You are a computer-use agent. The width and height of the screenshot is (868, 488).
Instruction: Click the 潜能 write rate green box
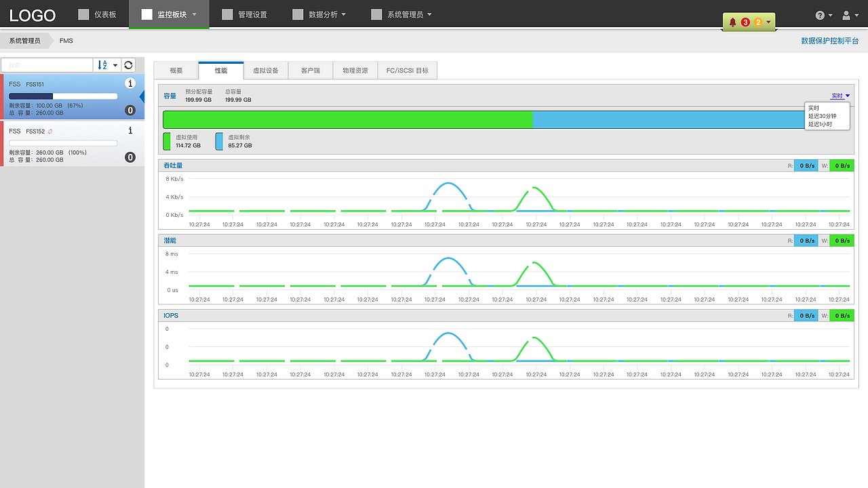[x=842, y=241]
